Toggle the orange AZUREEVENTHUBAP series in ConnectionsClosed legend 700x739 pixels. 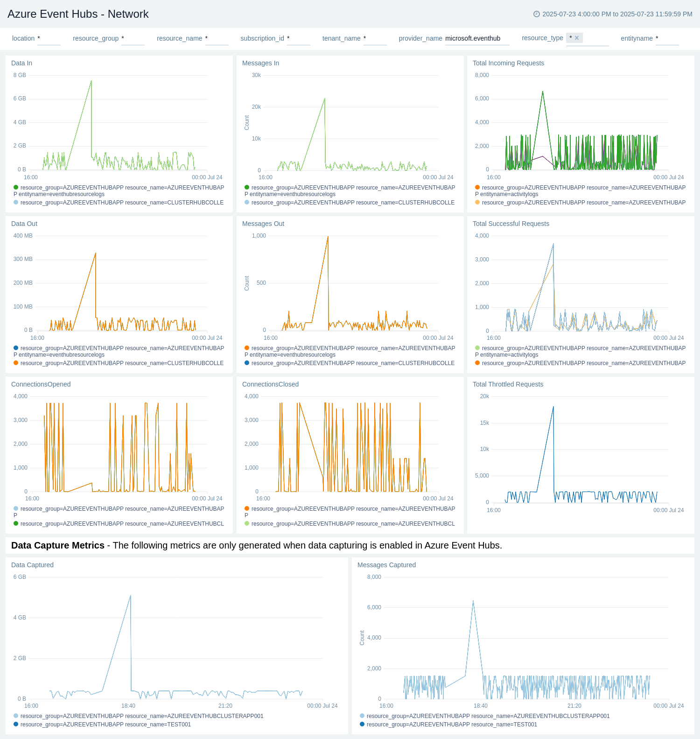coord(350,512)
